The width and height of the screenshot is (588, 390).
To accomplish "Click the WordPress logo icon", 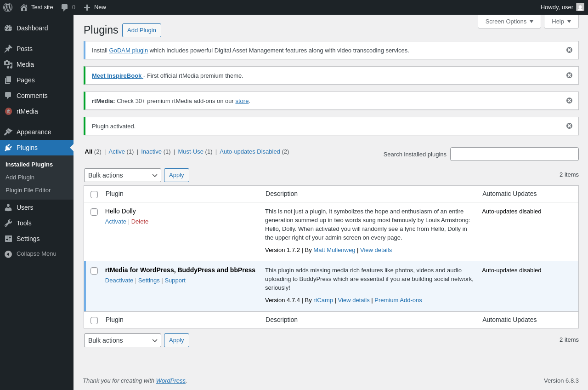I will [8, 7].
